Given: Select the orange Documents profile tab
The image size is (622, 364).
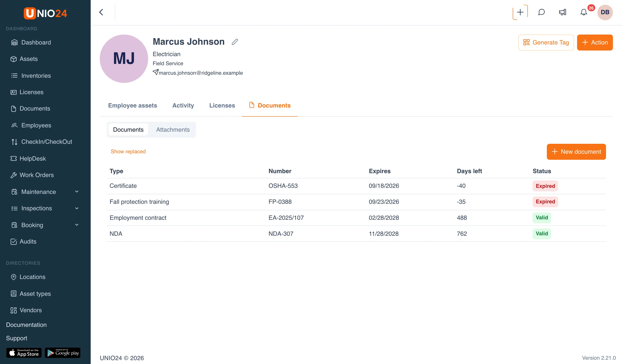Looking at the screenshot, I should (x=270, y=105).
